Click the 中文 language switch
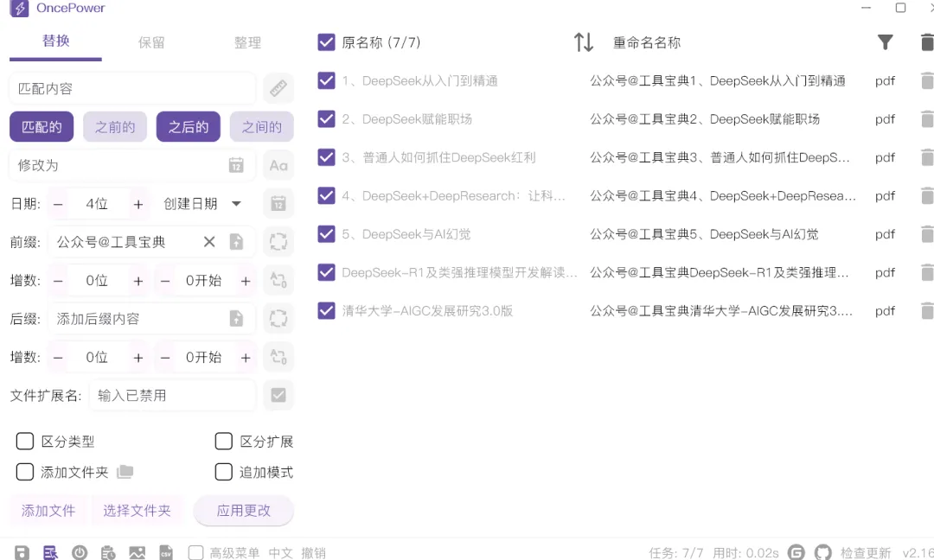The image size is (934, 560). click(280, 553)
